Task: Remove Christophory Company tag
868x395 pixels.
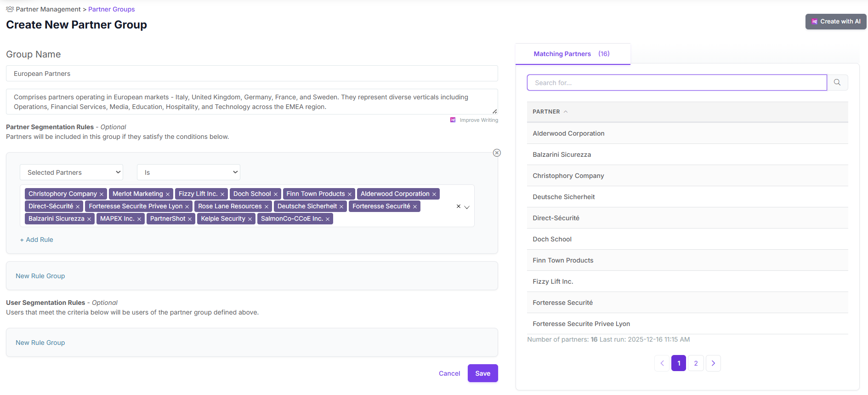Action: (x=102, y=195)
